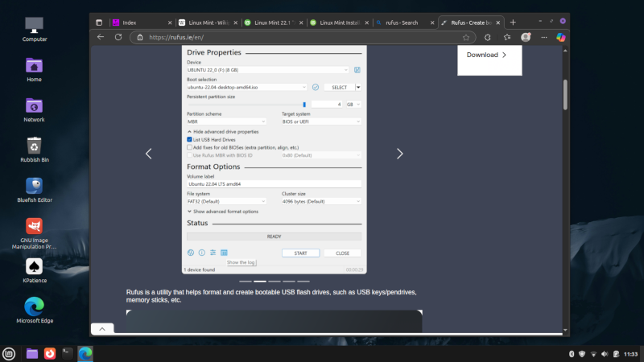The width and height of the screenshot is (644, 362).
Task: Check Use Rufus MBR with BIOS ID
Action: coord(189,155)
